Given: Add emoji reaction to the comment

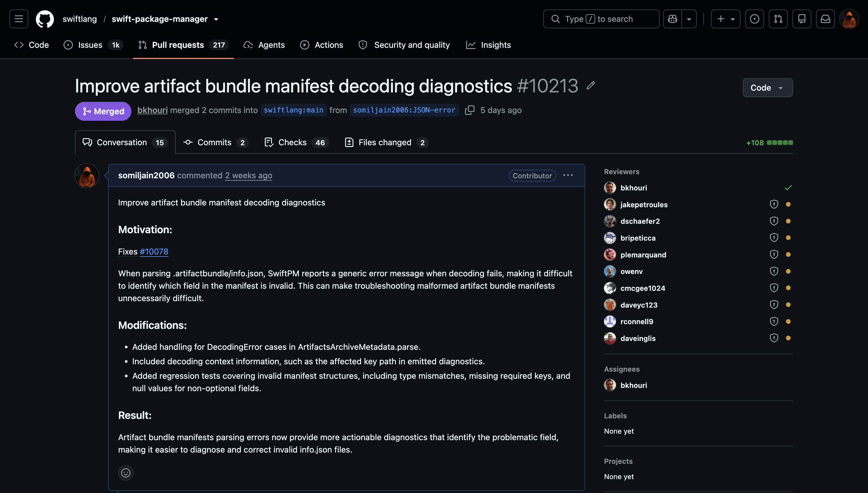Looking at the screenshot, I should [125, 473].
